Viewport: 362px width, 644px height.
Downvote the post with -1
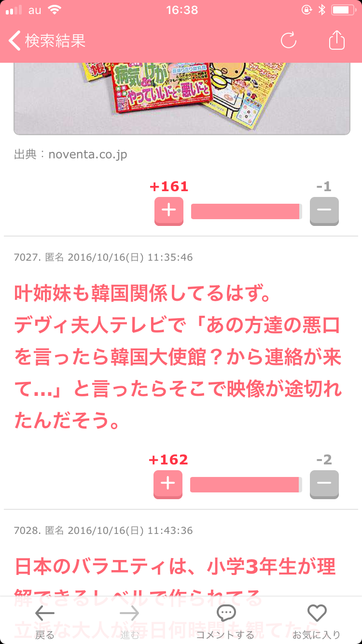[324, 211]
